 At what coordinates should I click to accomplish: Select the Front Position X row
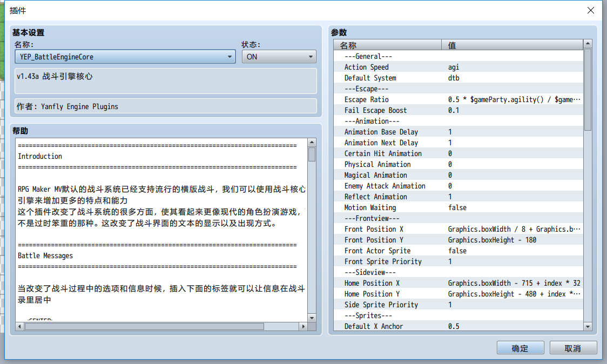pos(458,229)
